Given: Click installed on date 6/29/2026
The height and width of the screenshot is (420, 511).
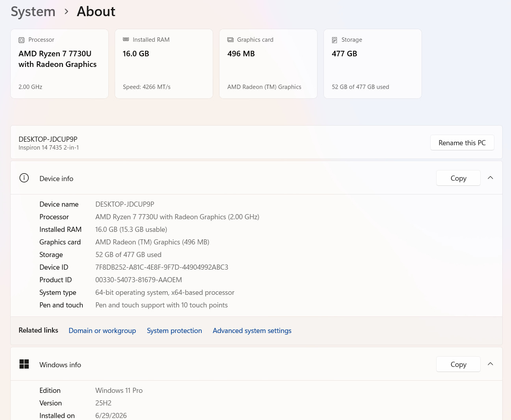Looking at the screenshot, I should coord(111,416).
